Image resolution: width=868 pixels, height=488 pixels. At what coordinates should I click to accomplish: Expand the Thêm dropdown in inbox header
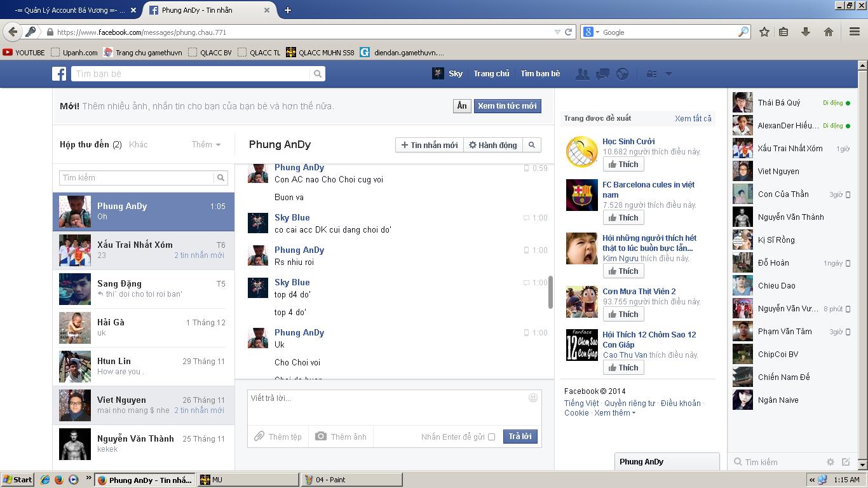coord(207,144)
